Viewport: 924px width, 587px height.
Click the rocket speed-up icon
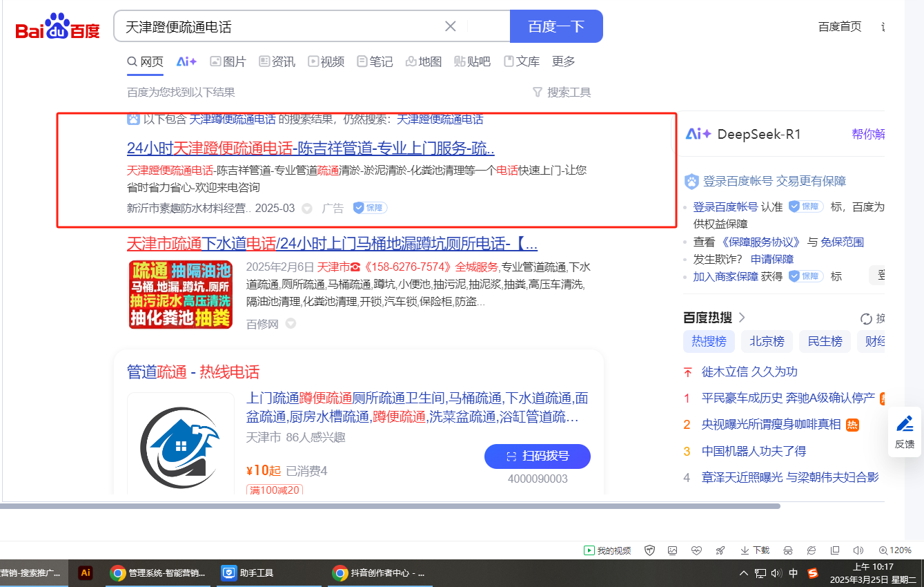[x=720, y=550]
